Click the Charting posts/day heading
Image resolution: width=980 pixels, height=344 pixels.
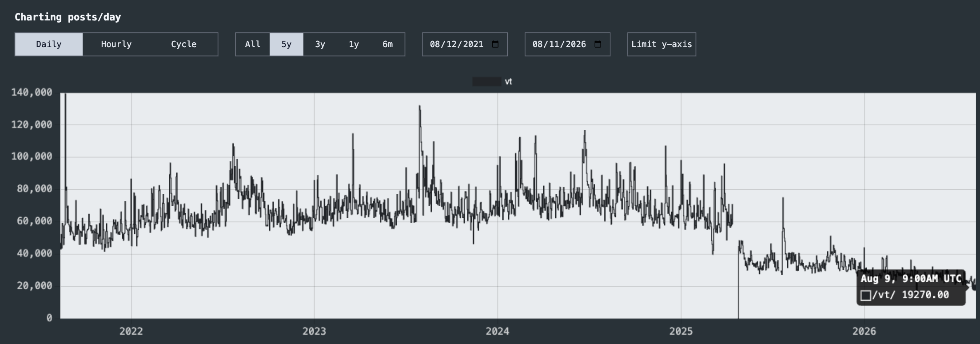(x=68, y=17)
